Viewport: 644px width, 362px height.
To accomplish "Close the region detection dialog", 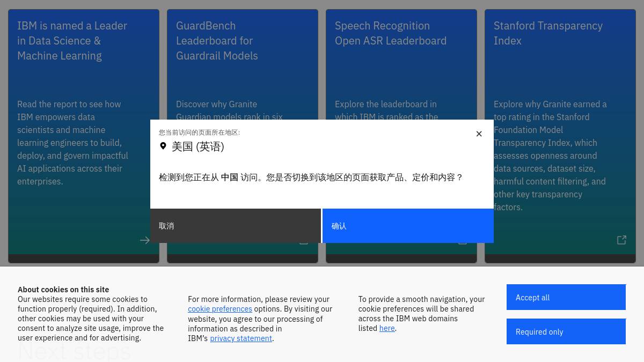I will (479, 134).
